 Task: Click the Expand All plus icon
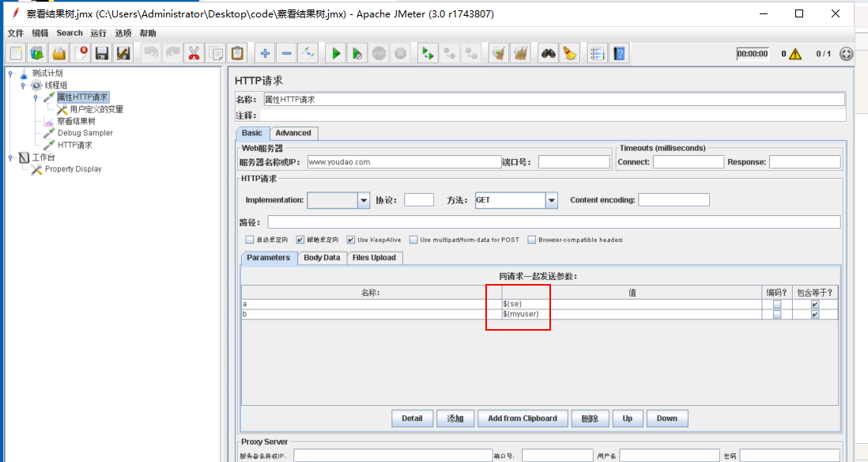(265, 53)
